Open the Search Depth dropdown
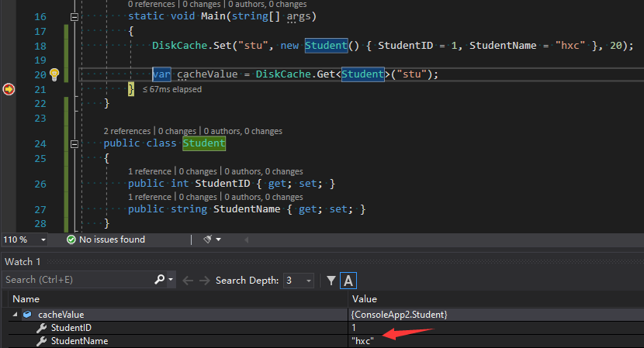Image resolution: width=644 pixels, height=348 pixels. [299, 281]
